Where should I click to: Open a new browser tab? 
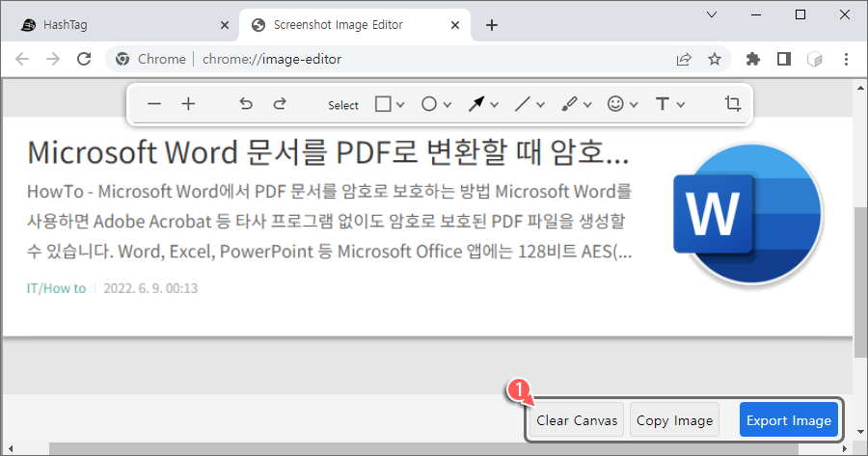492,25
